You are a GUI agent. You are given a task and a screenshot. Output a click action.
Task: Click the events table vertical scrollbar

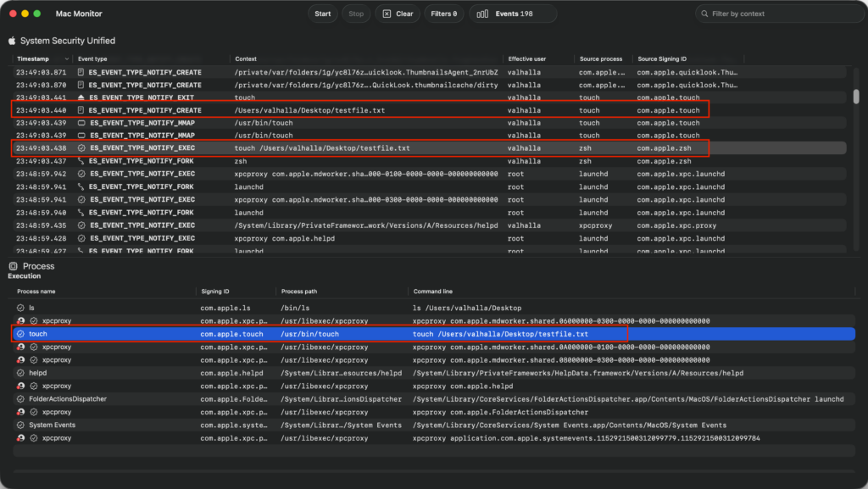[856, 96]
